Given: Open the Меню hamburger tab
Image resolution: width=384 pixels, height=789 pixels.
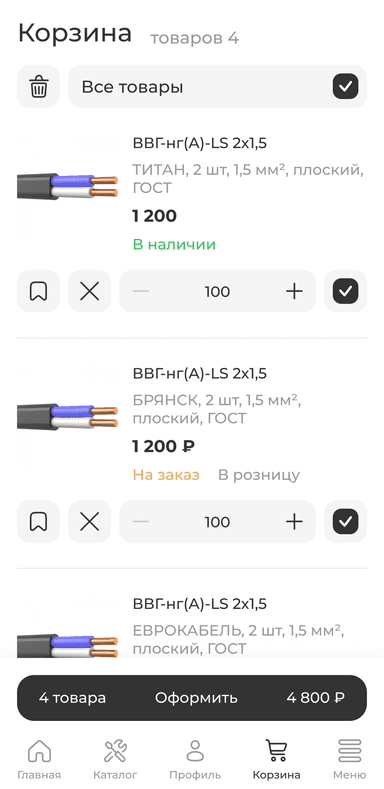Looking at the screenshot, I should pos(350,759).
